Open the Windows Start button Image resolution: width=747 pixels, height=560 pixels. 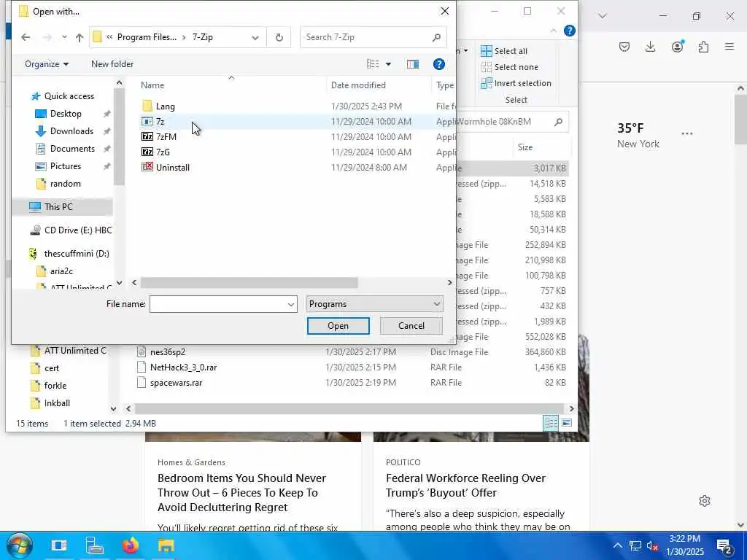pyautogui.click(x=20, y=545)
